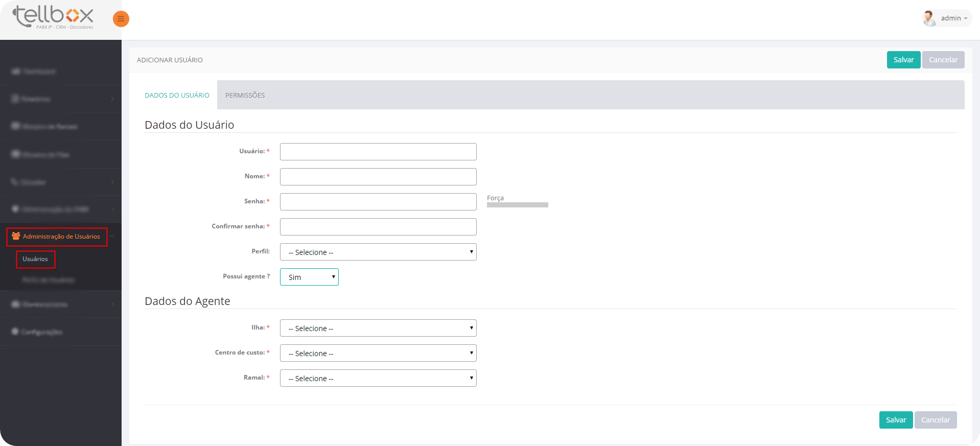Open the admin account dropdown arrow

pos(966,18)
